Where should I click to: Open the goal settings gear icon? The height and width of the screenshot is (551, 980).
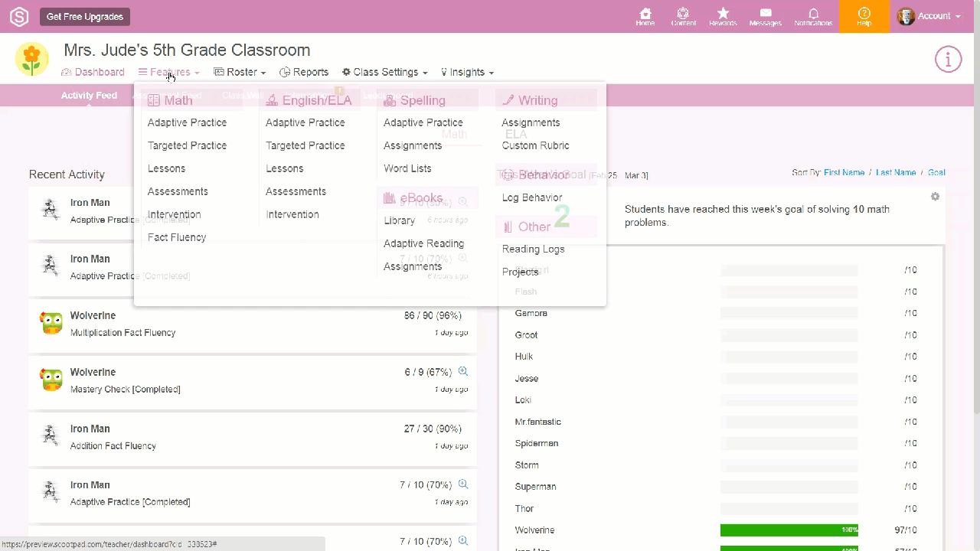(x=935, y=197)
